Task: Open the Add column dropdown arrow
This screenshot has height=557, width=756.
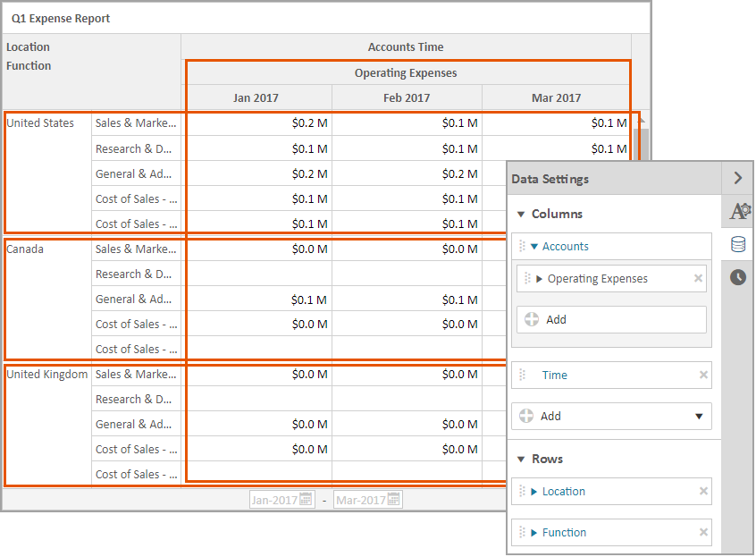Action: click(699, 416)
